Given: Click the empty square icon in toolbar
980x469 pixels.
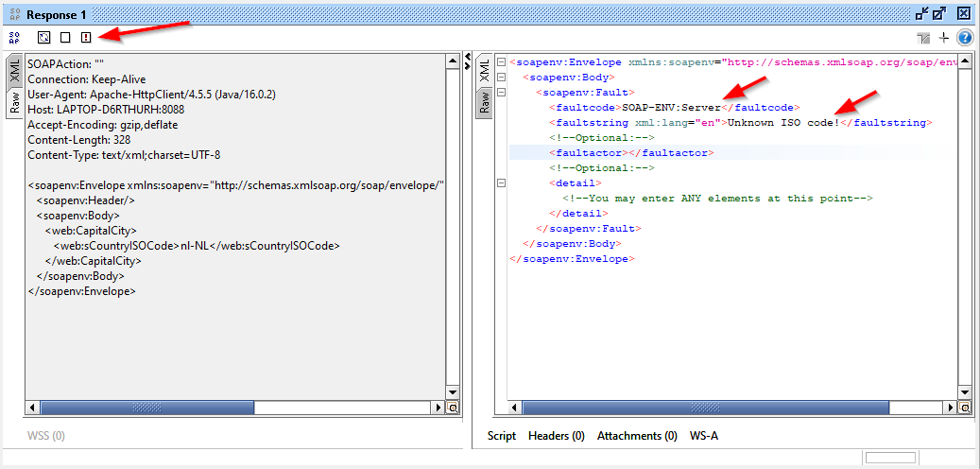Looking at the screenshot, I should coord(65,37).
